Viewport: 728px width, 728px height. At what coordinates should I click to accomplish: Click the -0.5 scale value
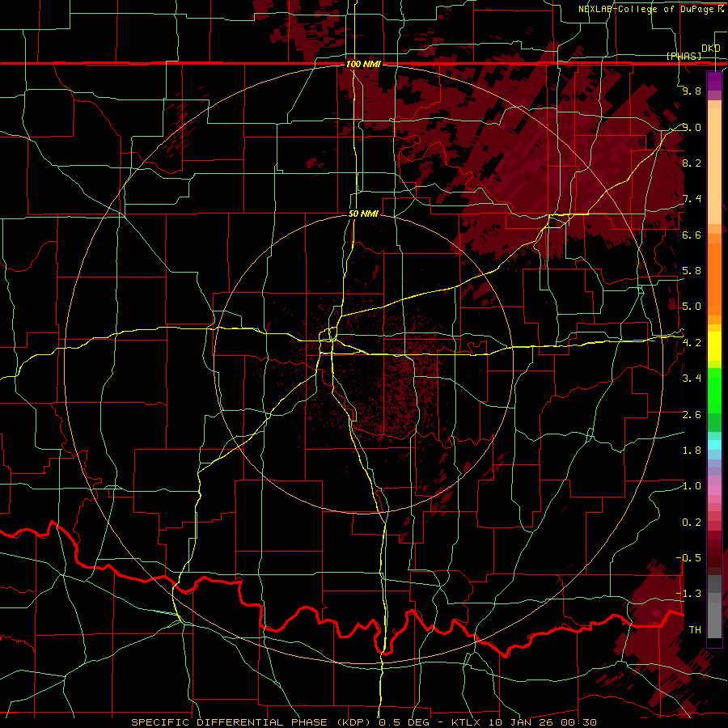[689, 557]
